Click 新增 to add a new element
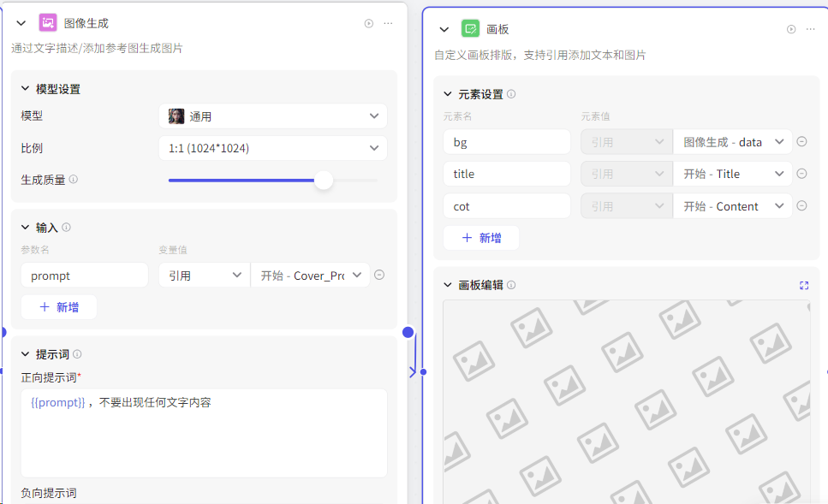This screenshot has width=828, height=504. 480,238
